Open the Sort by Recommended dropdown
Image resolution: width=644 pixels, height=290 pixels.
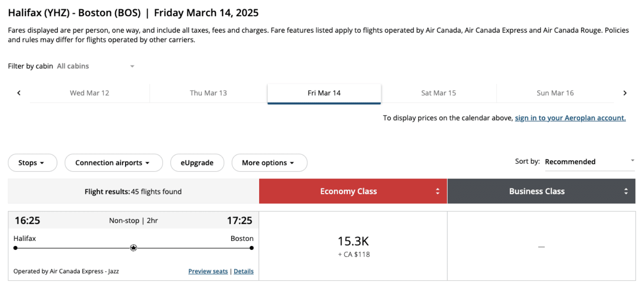pos(589,162)
